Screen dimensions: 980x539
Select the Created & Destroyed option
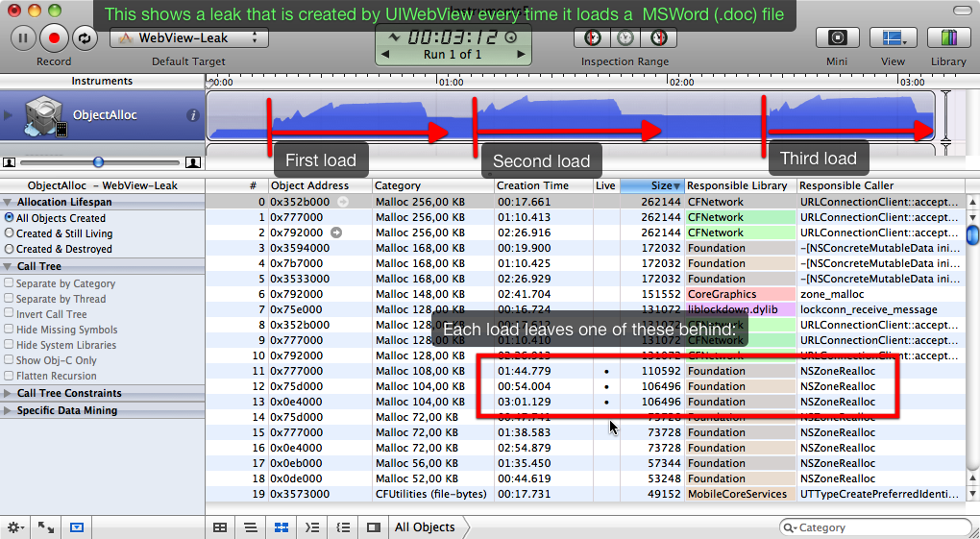[9, 249]
